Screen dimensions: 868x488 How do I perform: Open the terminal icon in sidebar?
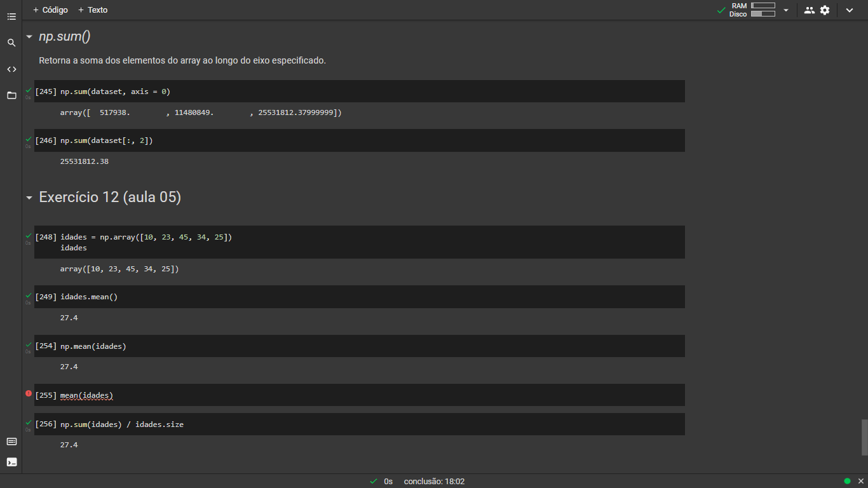(11, 462)
